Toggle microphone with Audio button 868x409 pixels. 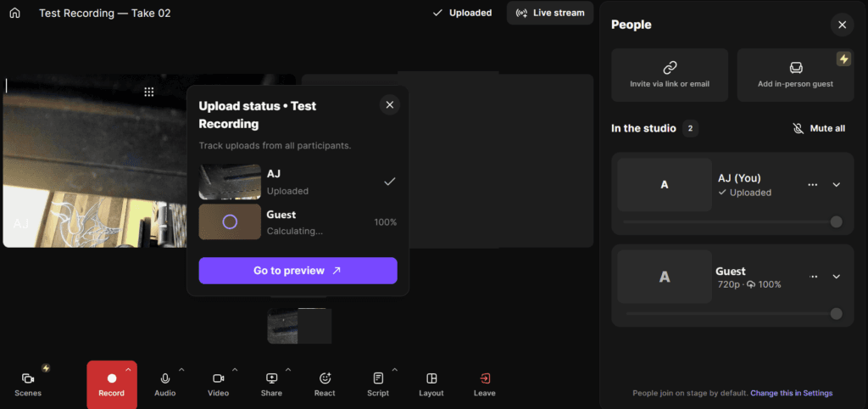[165, 384]
